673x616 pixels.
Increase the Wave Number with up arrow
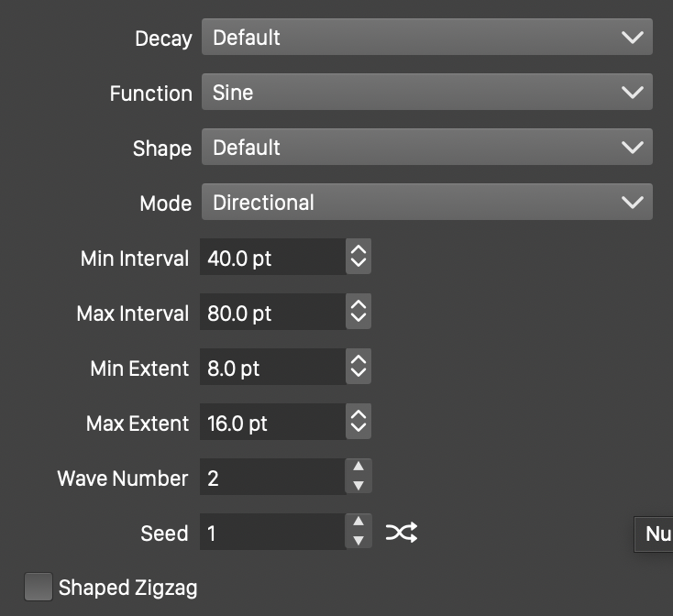click(x=359, y=468)
